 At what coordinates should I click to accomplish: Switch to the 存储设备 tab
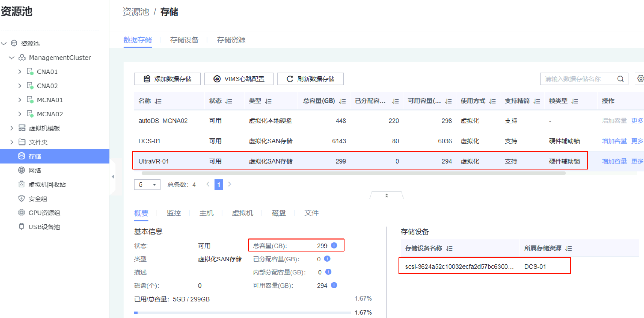(184, 40)
